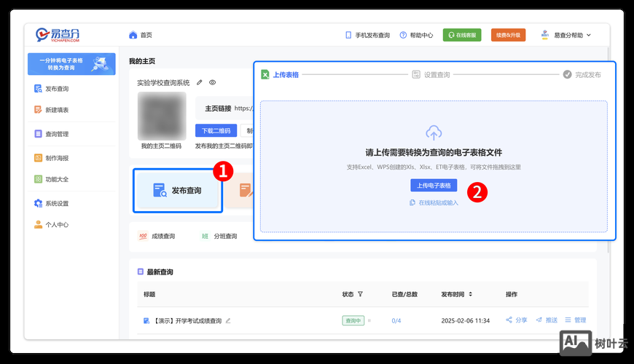The height and width of the screenshot is (364, 634).
Task: Click 推送 for the 开学考试 row
Action: [x=547, y=320]
